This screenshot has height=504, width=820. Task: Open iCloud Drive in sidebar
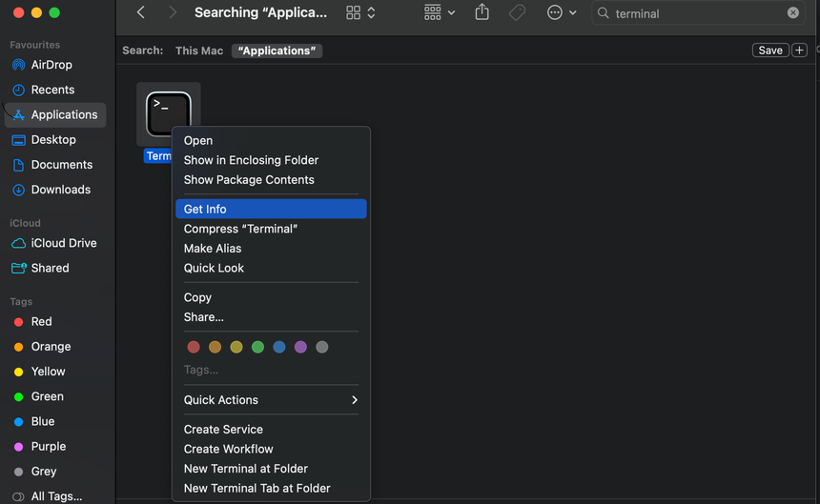click(63, 243)
